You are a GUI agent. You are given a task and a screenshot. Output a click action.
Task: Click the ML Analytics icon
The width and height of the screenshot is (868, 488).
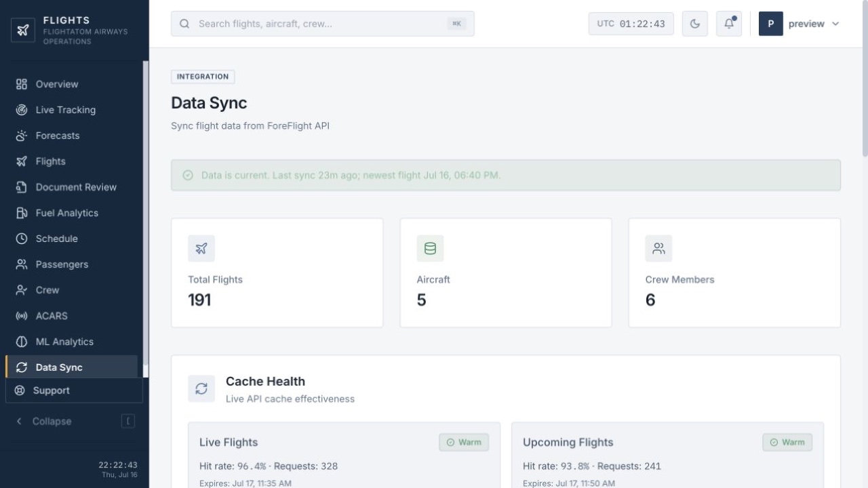click(x=22, y=342)
